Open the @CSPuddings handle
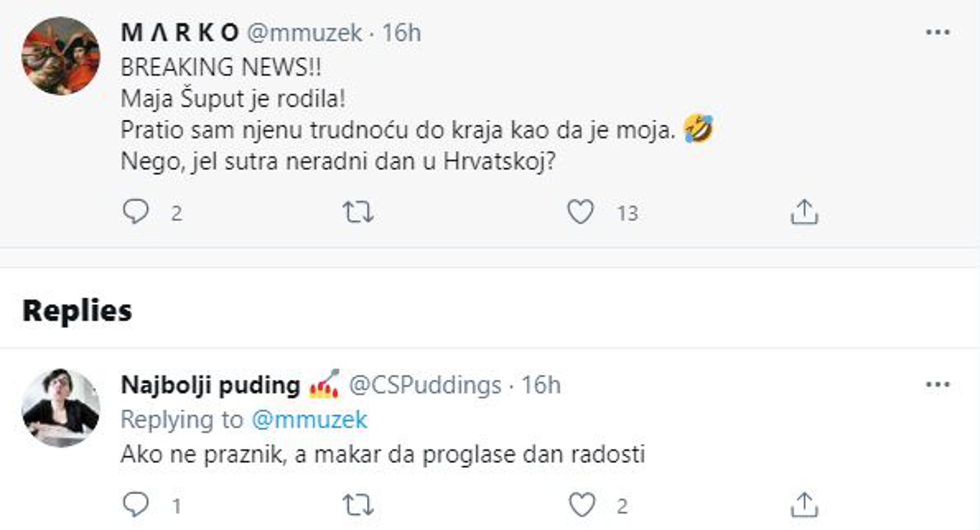The image size is (980, 530). click(425, 385)
